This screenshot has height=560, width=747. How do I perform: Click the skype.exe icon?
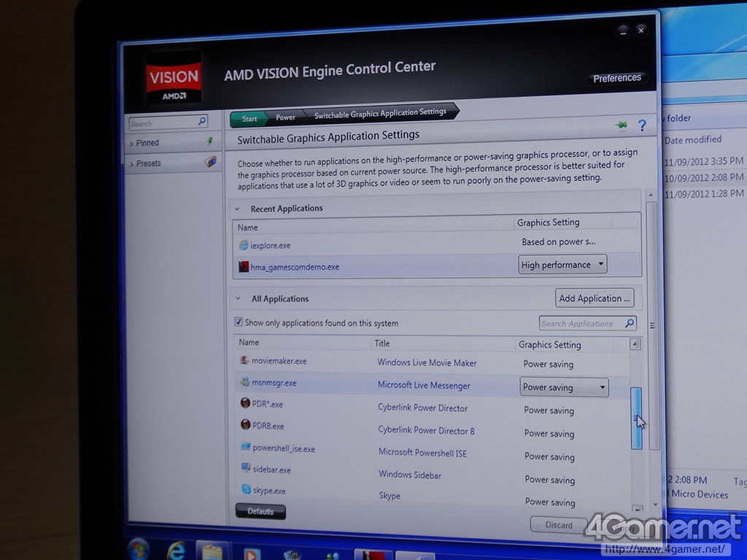(x=247, y=489)
